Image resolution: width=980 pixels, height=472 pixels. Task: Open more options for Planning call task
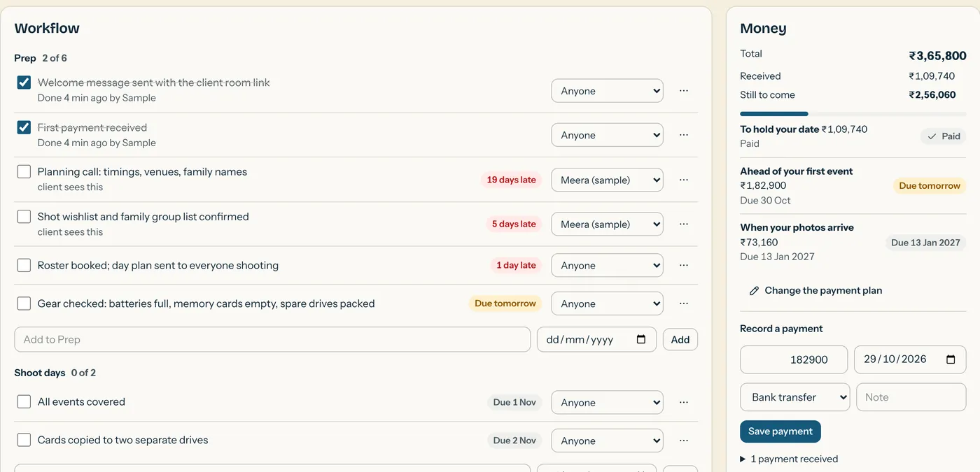click(x=684, y=180)
